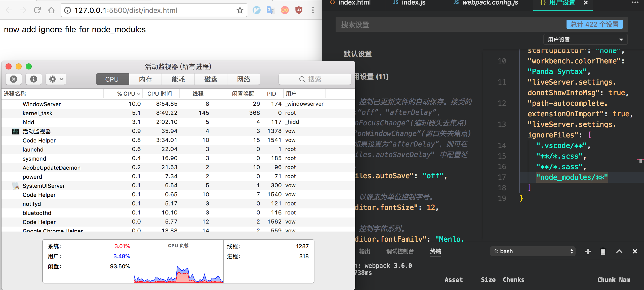Select the 调试控制台 panel tab
The height and width of the screenshot is (290, 644).
(x=400, y=251)
